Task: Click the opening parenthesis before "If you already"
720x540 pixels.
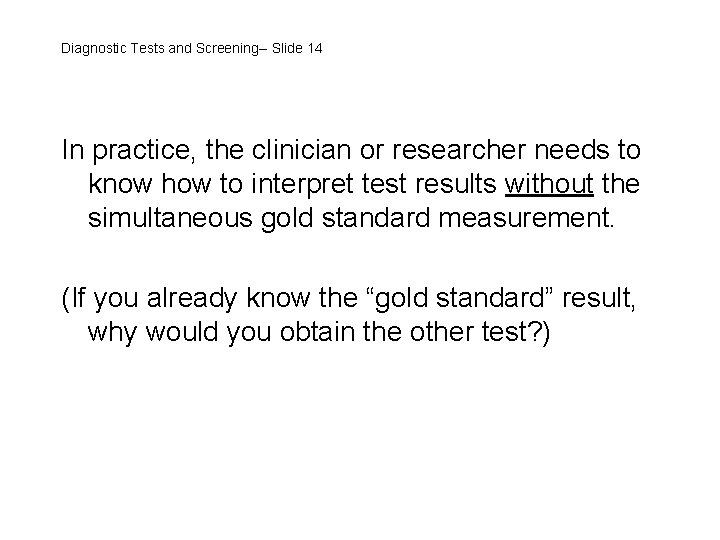Action: 66,298
